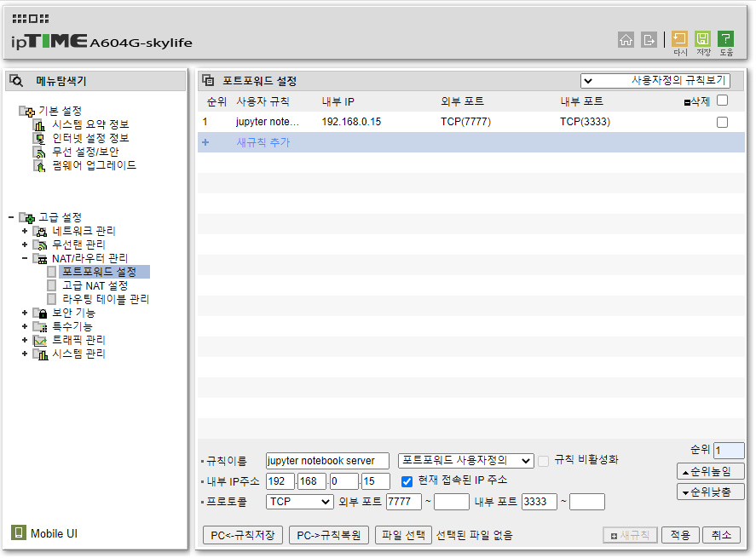
Task: Click the 고급 NAT 설정 page icon
Action: pos(52,285)
